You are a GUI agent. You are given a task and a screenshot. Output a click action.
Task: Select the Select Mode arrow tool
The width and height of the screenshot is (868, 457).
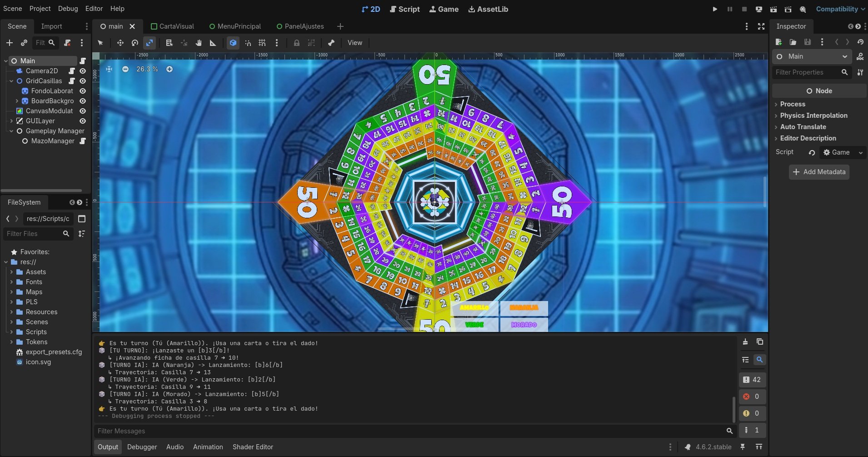click(x=100, y=43)
